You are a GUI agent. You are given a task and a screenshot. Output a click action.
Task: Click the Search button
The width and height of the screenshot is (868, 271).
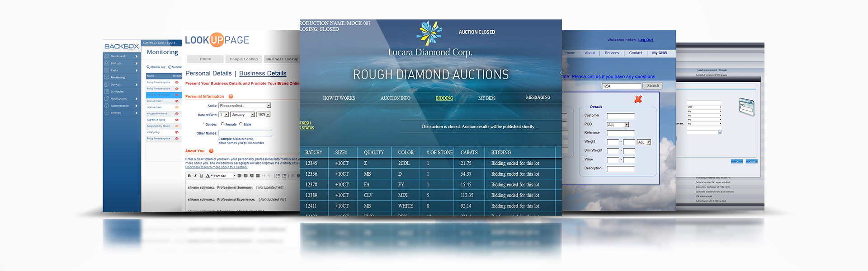(653, 86)
